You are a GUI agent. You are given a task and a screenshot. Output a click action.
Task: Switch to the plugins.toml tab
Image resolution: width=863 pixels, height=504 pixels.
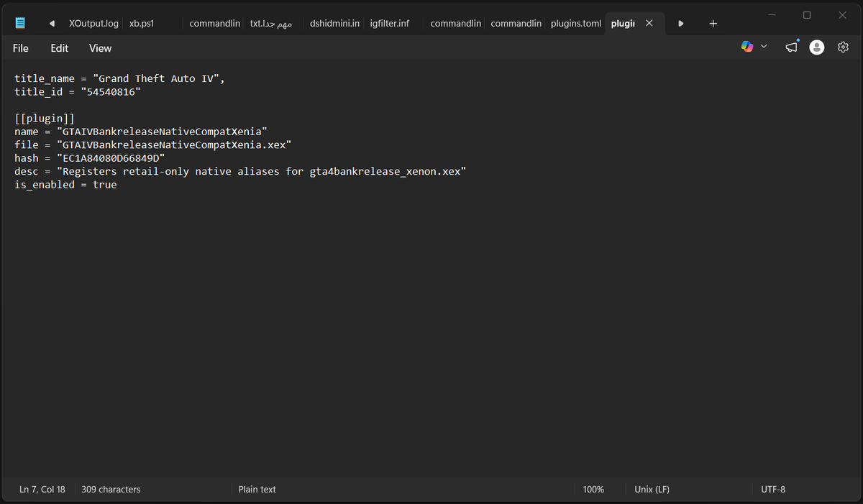[x=576, y=24]
